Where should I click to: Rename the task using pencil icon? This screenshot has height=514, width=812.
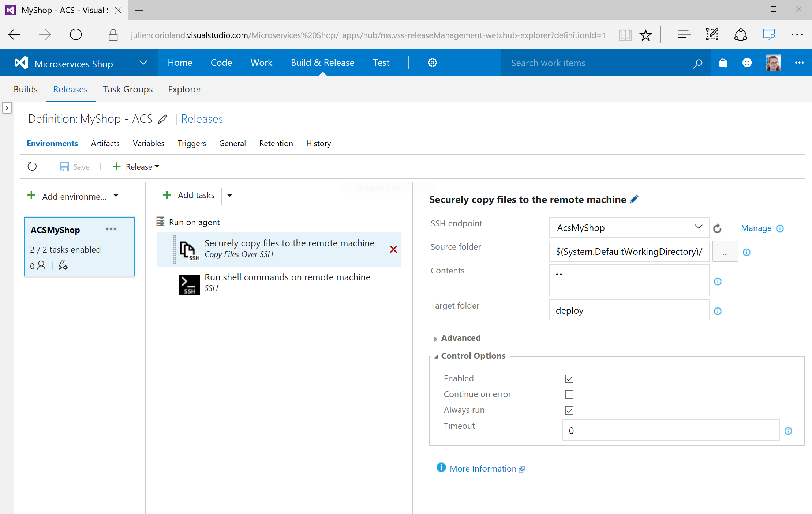[634, 199]
